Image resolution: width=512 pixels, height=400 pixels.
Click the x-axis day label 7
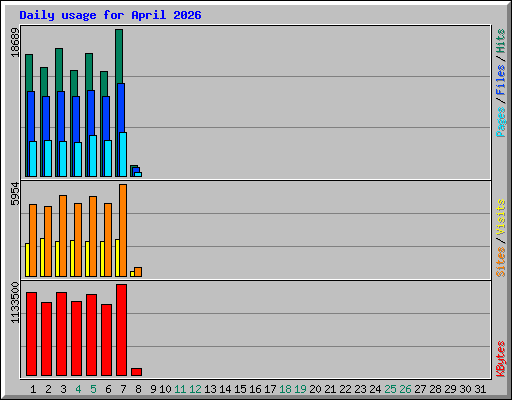123,389
